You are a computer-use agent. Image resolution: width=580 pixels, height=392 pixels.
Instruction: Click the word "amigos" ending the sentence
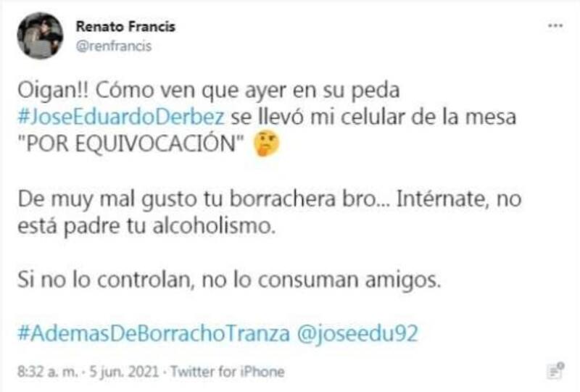click(403, 280)
